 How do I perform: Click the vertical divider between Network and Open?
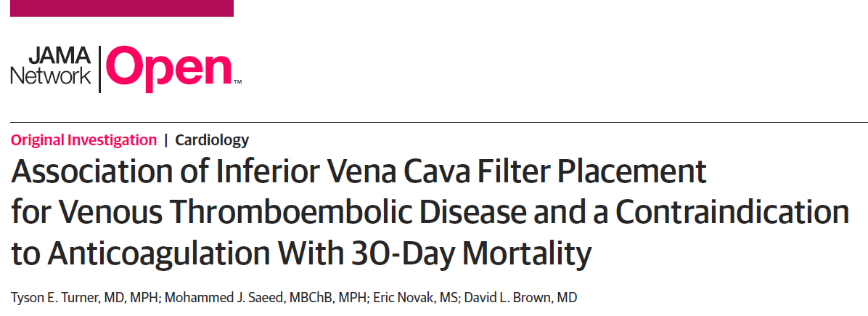(x=99, y=69)
